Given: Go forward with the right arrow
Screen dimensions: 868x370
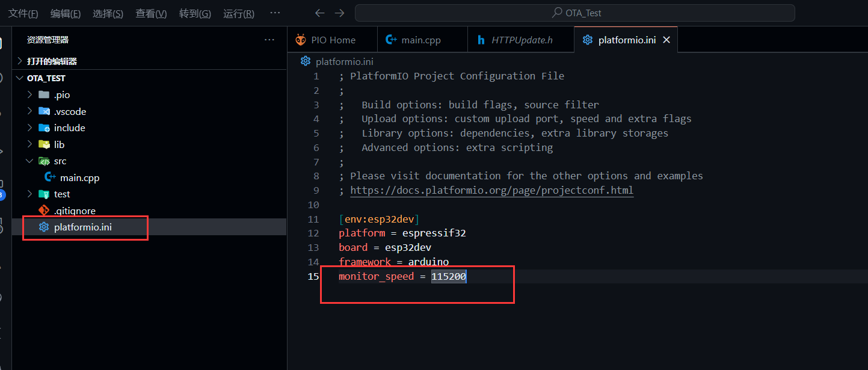Looking at the screenshot, I should pos(340,13).
